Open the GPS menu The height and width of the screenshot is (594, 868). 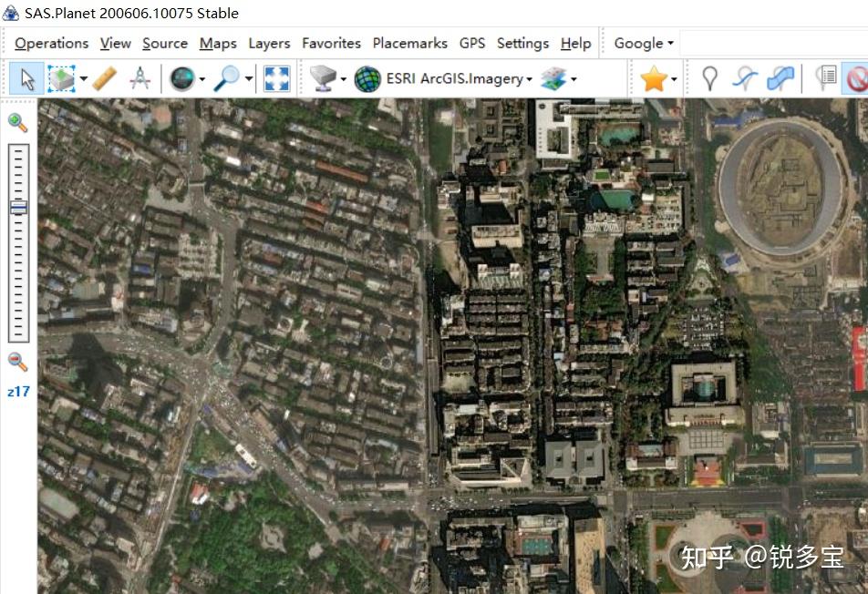(x=472, y=43)
